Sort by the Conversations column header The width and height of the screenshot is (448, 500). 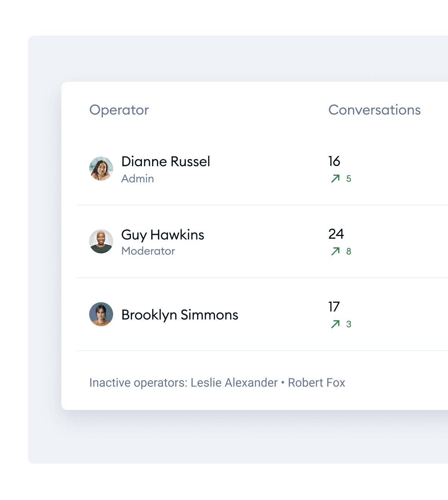click(x=375, y=110)
